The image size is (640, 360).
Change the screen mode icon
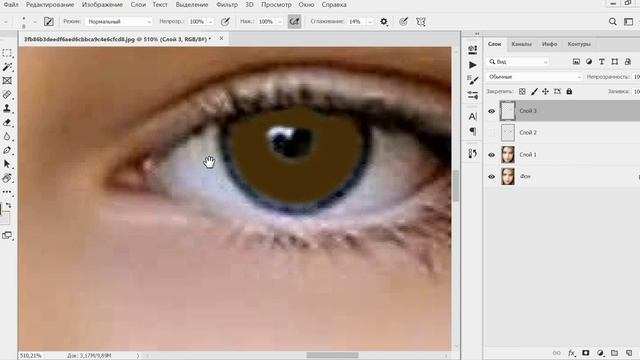(x=7, y=236)
